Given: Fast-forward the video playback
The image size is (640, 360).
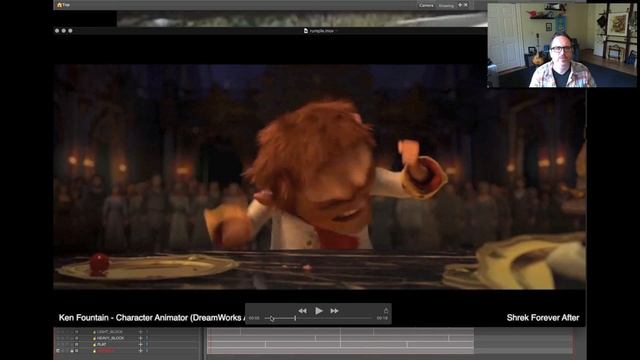Looking at the screenshot, I should click(334, 311).
